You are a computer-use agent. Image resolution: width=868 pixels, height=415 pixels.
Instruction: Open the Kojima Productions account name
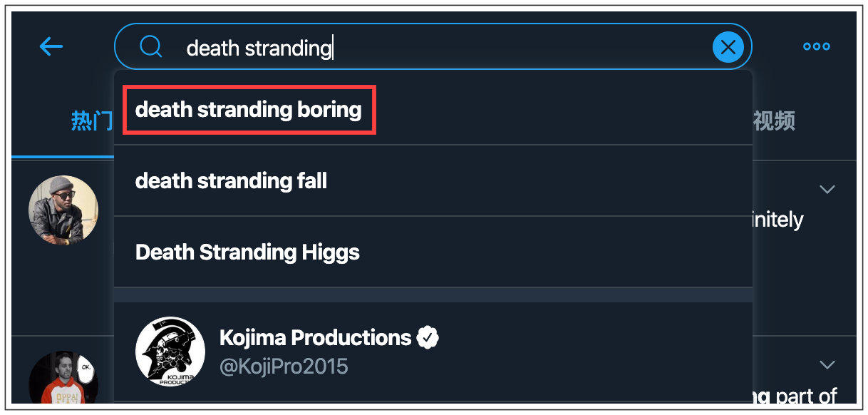315,337
